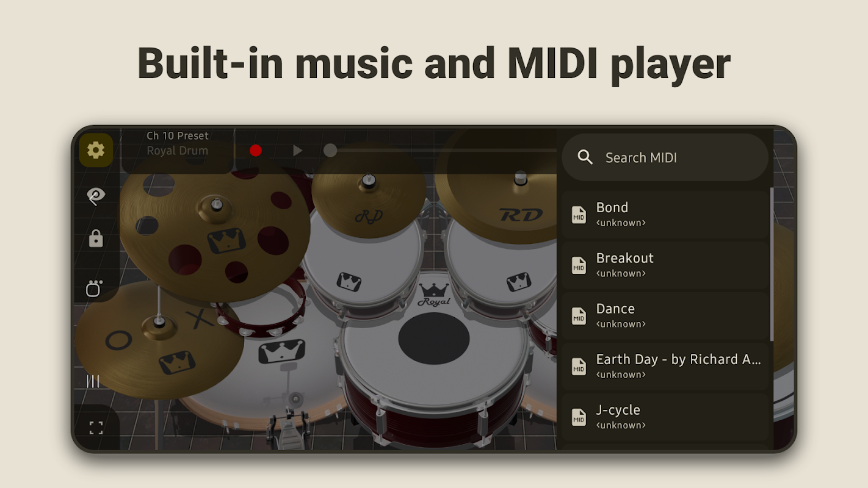Click the metronome-style icon below the lock
This screenshot has width=868, height=488.
click(x=94, y=288)
